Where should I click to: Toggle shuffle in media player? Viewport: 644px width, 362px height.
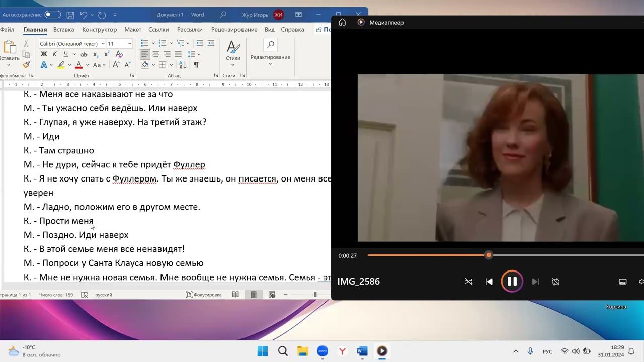coord(469,282)
